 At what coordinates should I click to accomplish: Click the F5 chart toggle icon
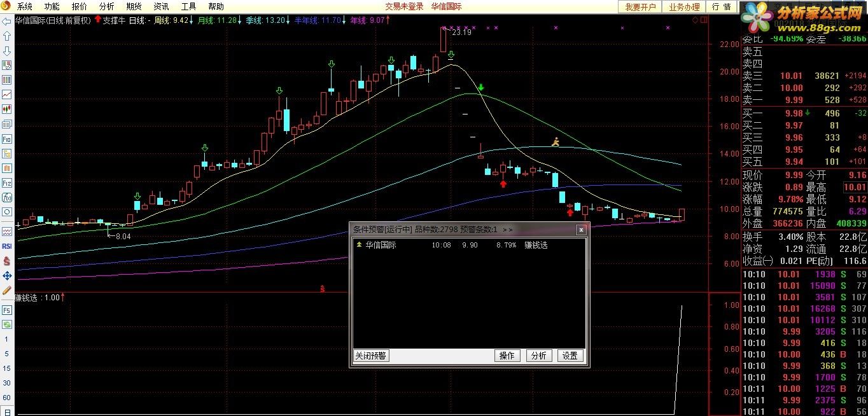[7, 310]
